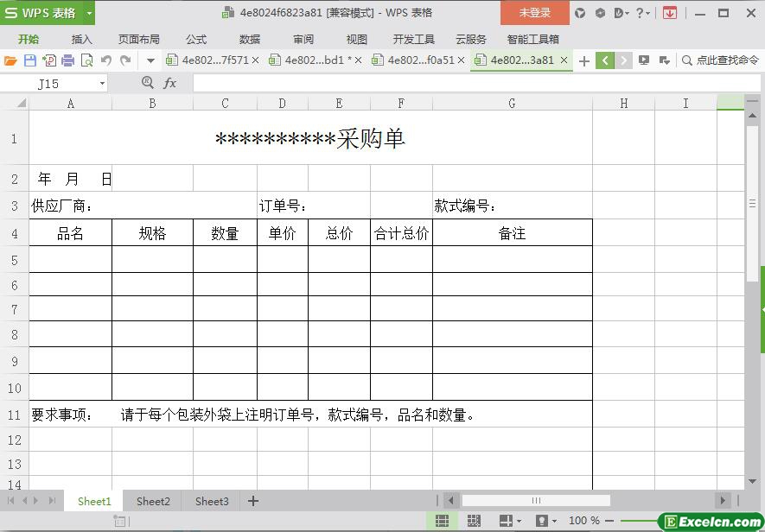Go to last sheet navigation arrow

pos(52,500)
